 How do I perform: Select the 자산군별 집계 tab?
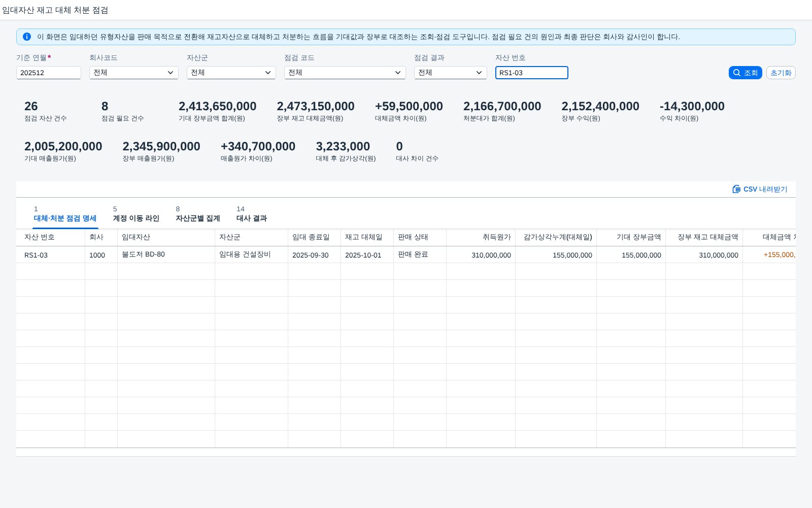point(198,214)
